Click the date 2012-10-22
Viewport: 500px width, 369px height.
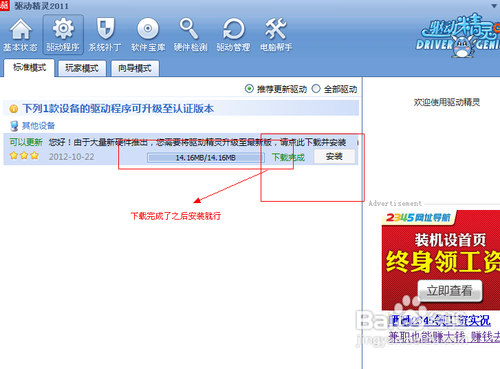(x=72, y=157)
